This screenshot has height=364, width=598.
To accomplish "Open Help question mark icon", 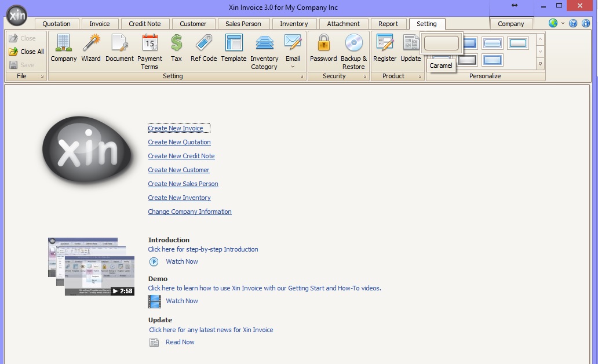I will pyautogui.click(x=573, y=23).
